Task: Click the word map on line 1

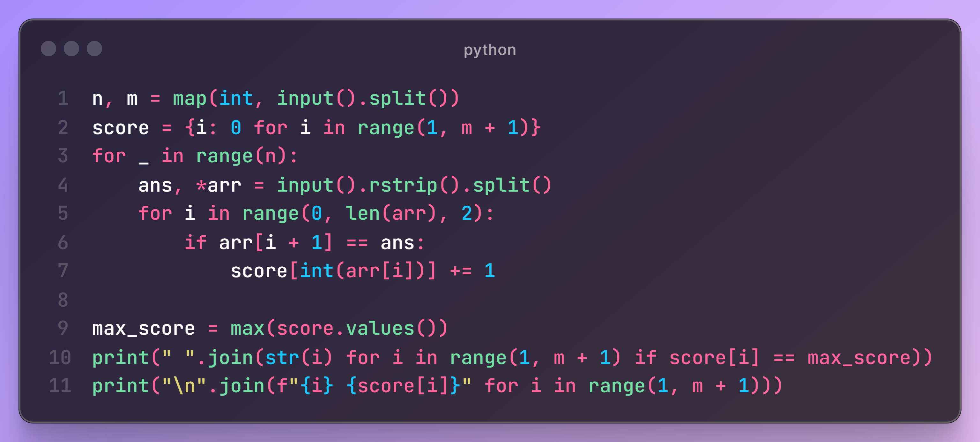Action: tap(190, 99)
